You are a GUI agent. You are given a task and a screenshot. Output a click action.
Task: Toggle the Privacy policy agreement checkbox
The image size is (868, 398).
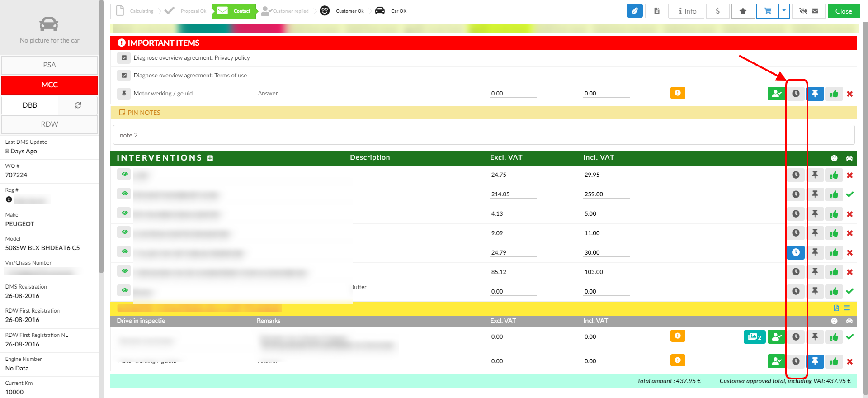point(124,58)
